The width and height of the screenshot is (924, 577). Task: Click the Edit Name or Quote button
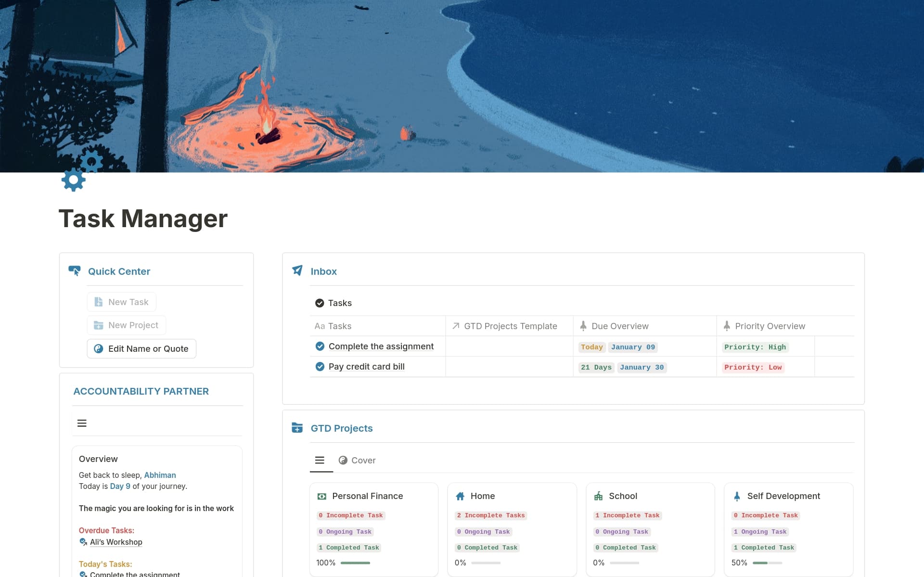pyautogui.click(x=141, y=348)
